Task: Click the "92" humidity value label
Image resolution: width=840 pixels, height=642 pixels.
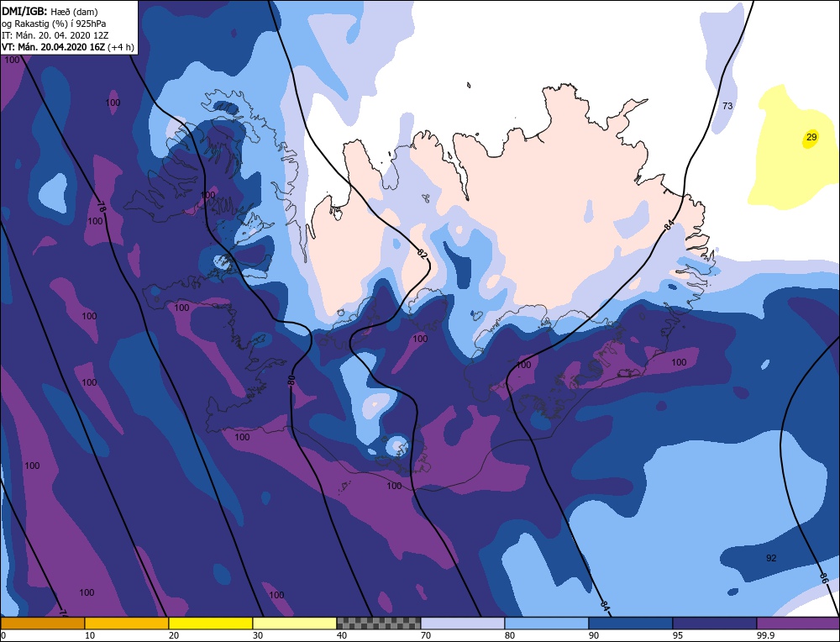Action: click(x=771, y=559)
